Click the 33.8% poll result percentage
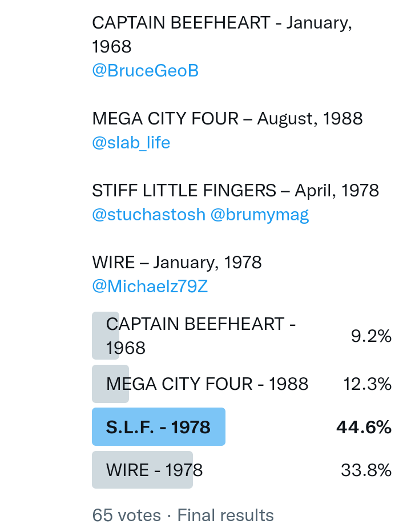 tap(366, 470)
